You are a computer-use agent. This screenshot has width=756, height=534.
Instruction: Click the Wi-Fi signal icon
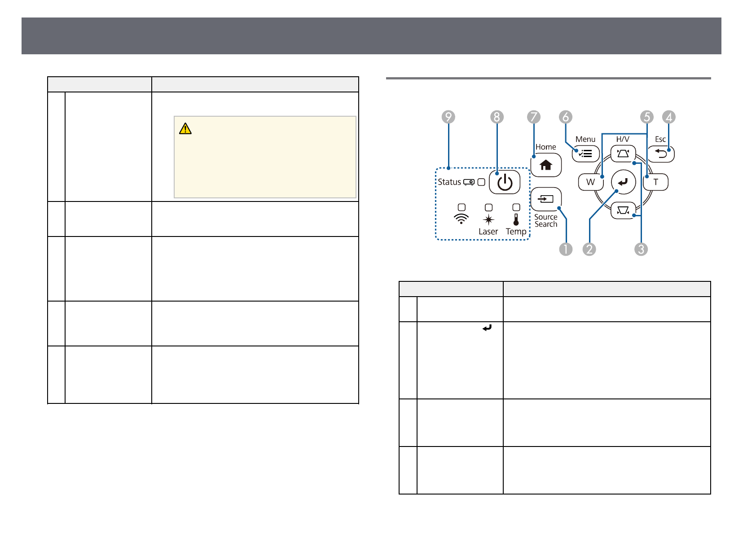[461, 219]
